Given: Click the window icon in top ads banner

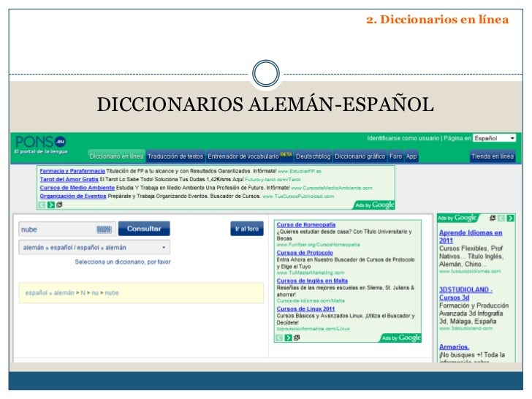Looking at the screenshot, I should click(59, 205).
